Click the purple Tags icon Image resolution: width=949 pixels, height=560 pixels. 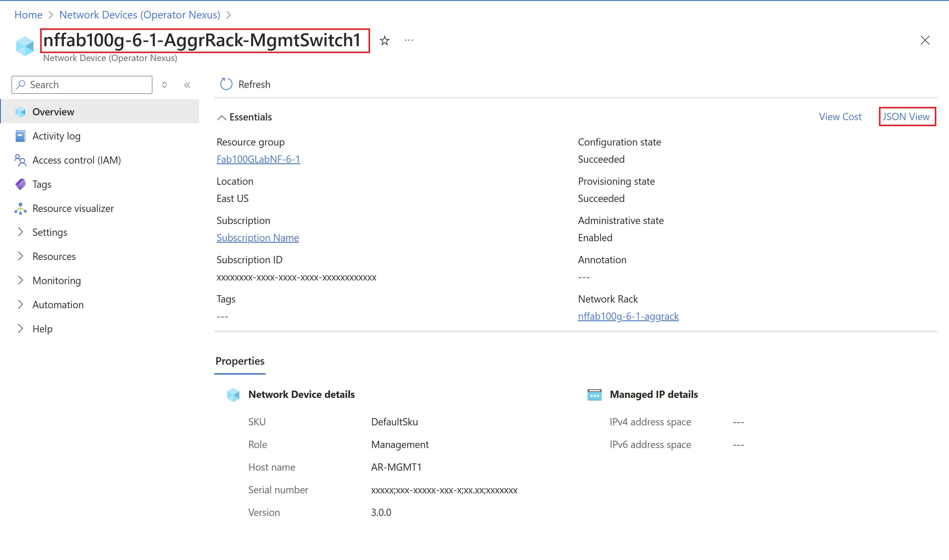coord(20,184)
